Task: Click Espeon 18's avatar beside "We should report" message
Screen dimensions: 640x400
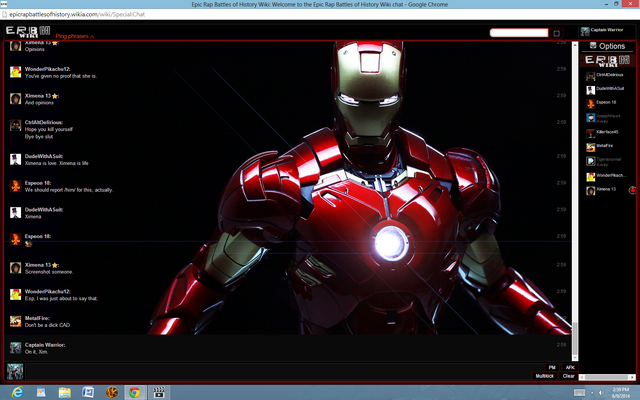Action: 16,186
